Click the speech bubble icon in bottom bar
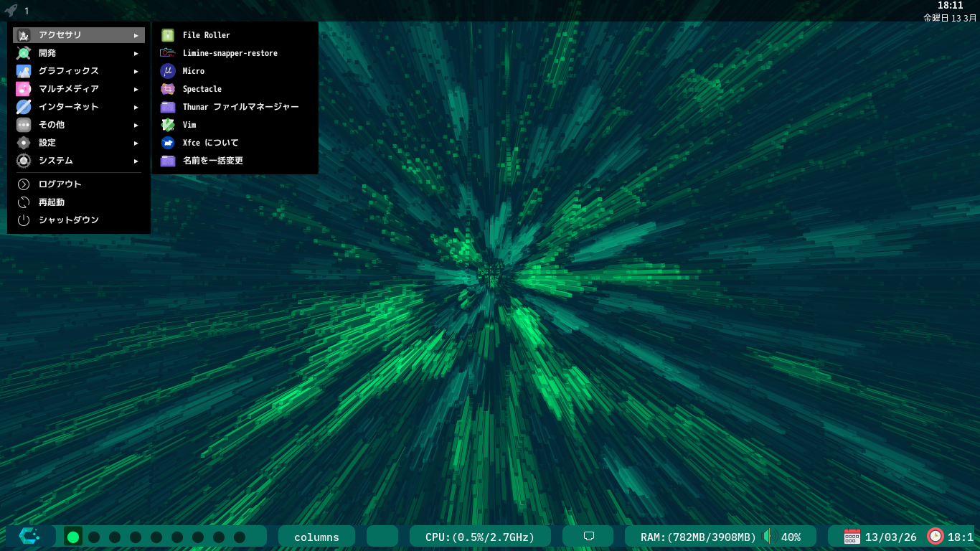The height and width of the screenshot is (551, 980). [x=589, y=536]
